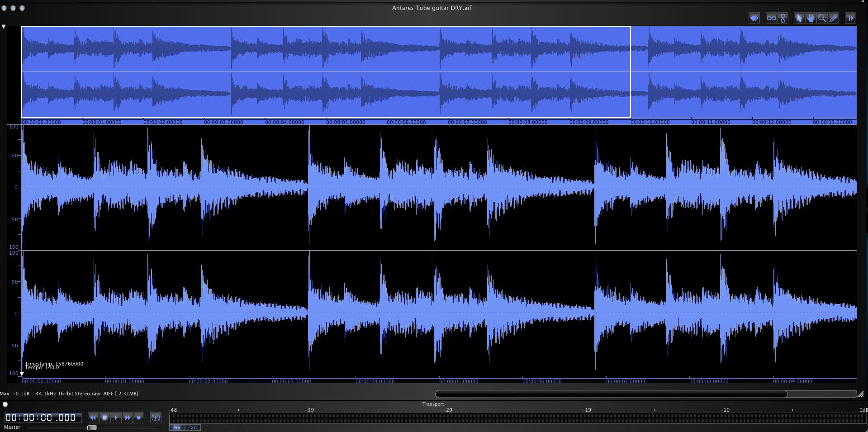
Task: Click main ruler label 00:00:09.00000
Action: click(x=792, y=381)
